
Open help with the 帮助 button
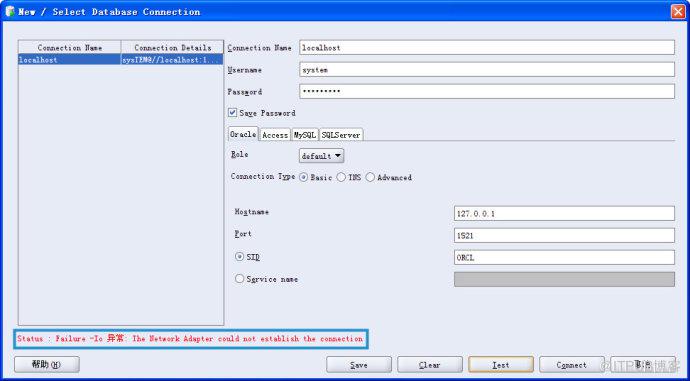tap(47, 364)
